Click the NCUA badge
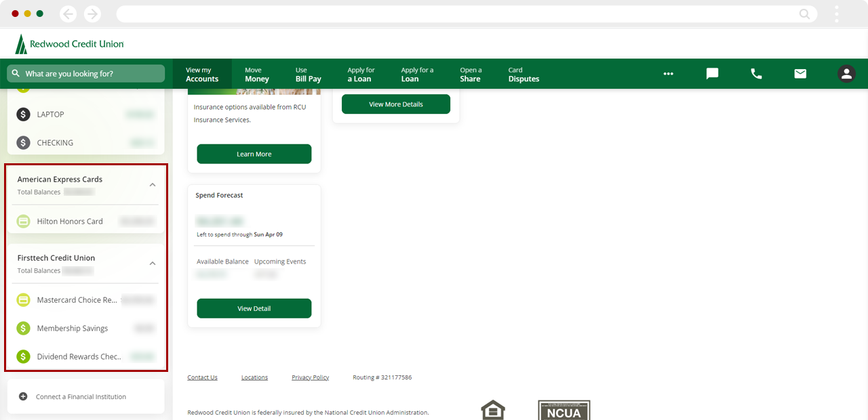Image resolution: width=868 pixels, height=420 pixels. pos(564,410)
